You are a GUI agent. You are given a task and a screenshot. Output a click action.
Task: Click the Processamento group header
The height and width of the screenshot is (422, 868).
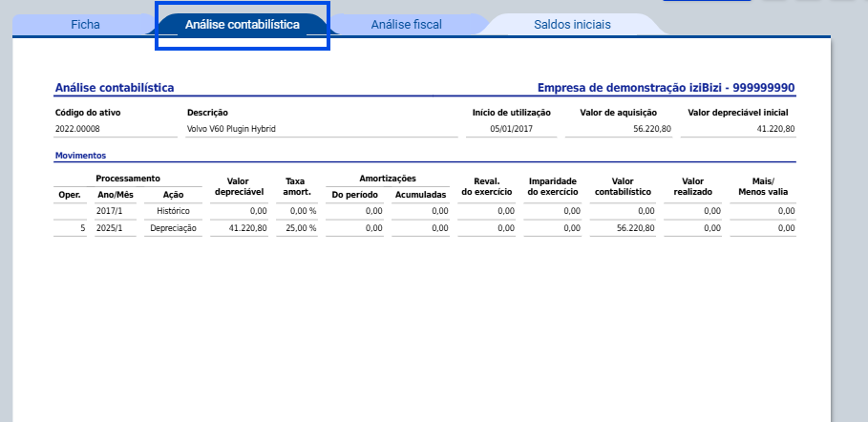[128, 179]
